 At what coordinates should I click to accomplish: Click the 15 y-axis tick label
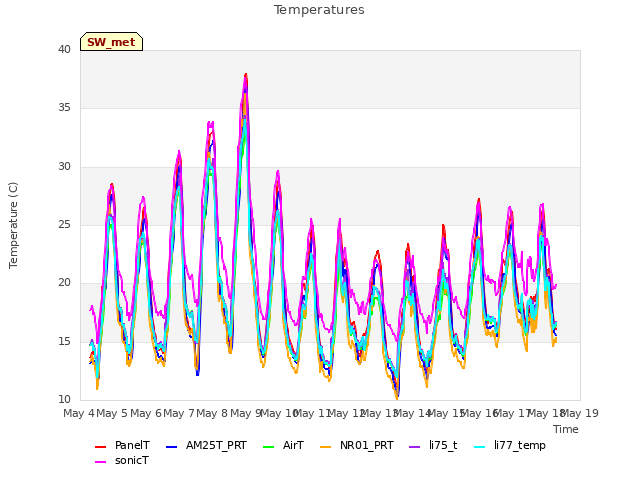tap(64, 341)
